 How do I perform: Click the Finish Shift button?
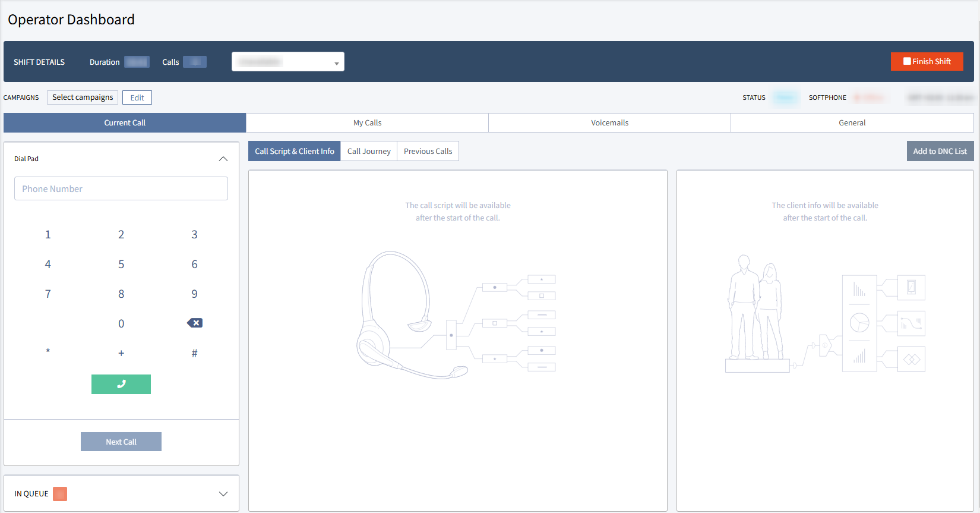pos(927,62)
